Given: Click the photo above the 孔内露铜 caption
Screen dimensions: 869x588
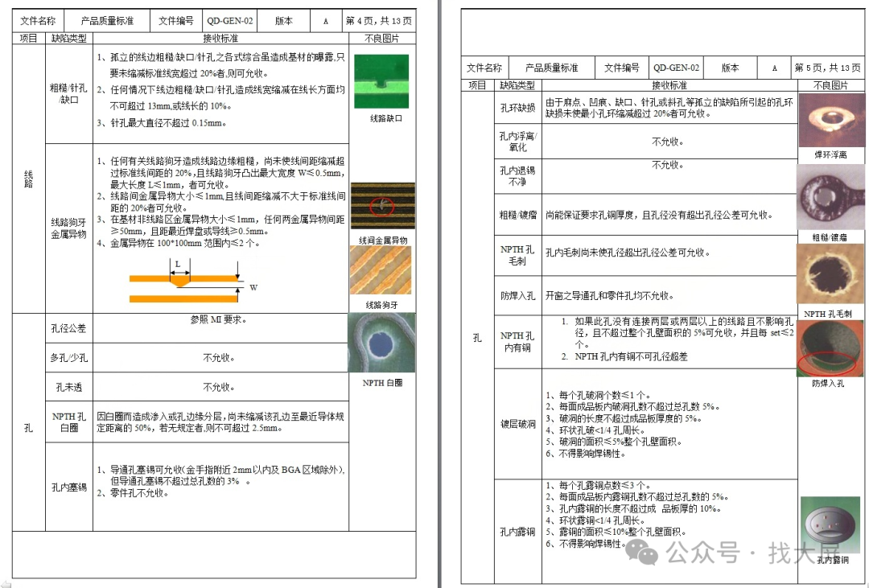Looking at the screenshot, I should (830, 524).
